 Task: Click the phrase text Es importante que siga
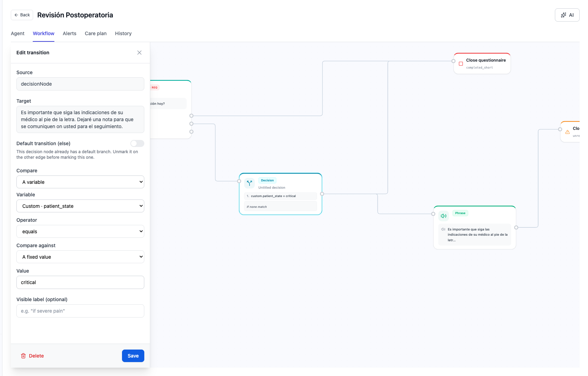pos(478,235)
